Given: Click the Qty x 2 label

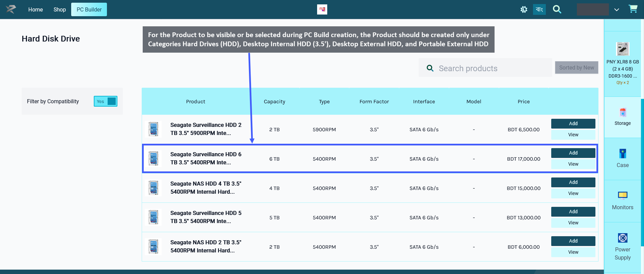Looking at the screenshot, I should (x=623, y=83).
